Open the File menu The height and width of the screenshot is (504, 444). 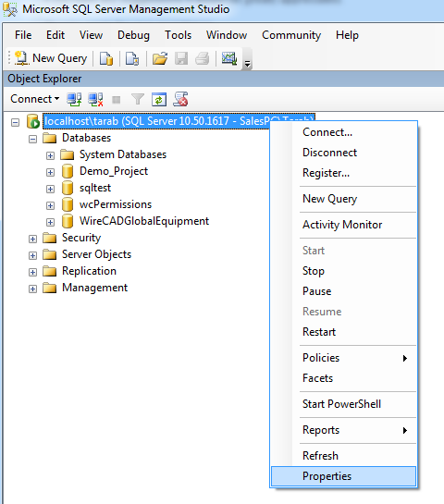tap(23, 35)
